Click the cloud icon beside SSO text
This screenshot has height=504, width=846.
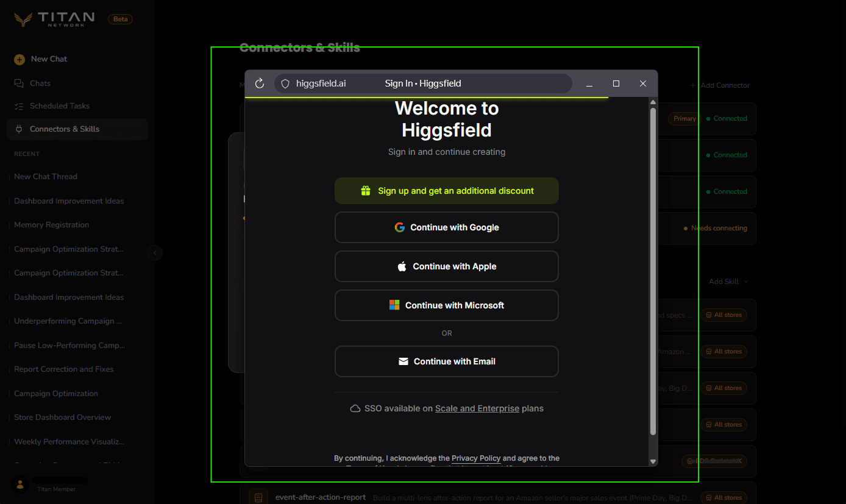pyautogui.click(x=355, y=409)
